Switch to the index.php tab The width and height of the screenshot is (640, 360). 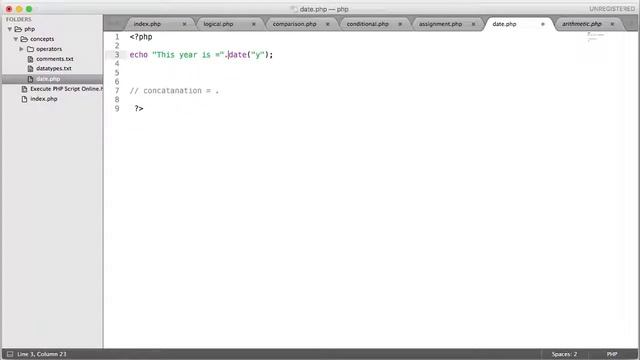(x=147, y=24)
